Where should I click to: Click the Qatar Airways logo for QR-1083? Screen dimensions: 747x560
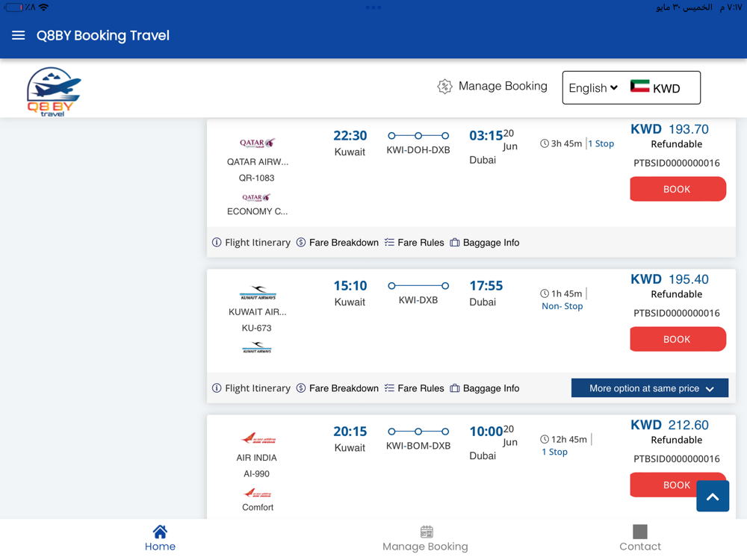(x=257, y=143)
